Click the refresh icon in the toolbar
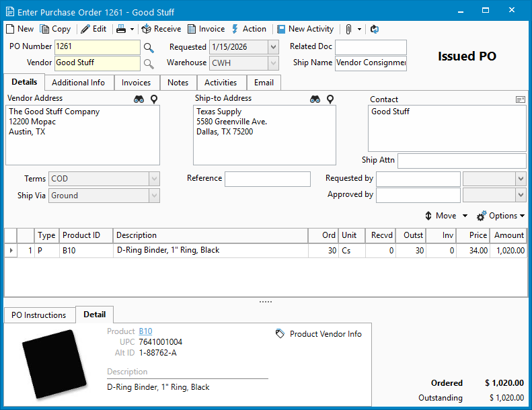 point(375,29)
